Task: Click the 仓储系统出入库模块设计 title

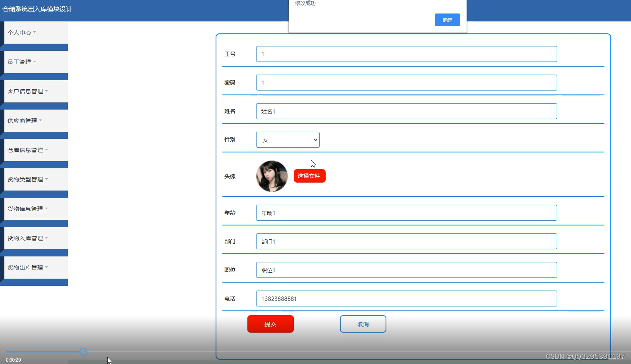Action: pyautogui.click(x=37, y=9)
